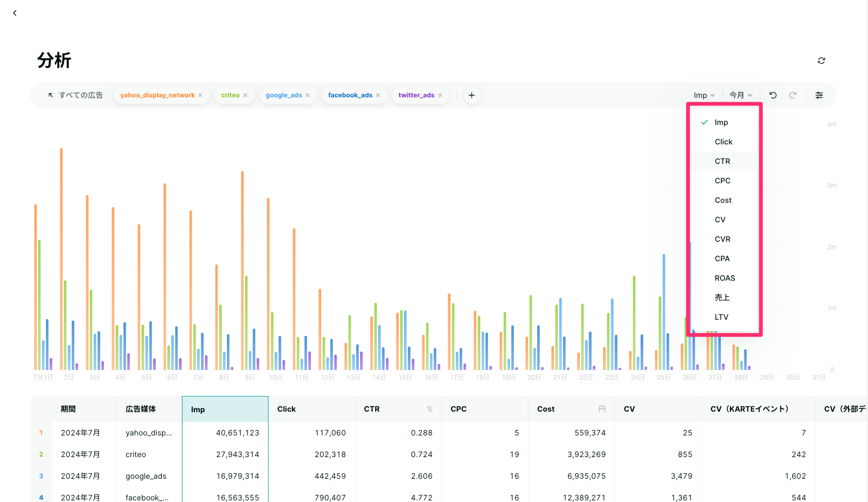Select Click in the metric menu
The width and height of the screenshot is (868, 502).
[725, 142]
